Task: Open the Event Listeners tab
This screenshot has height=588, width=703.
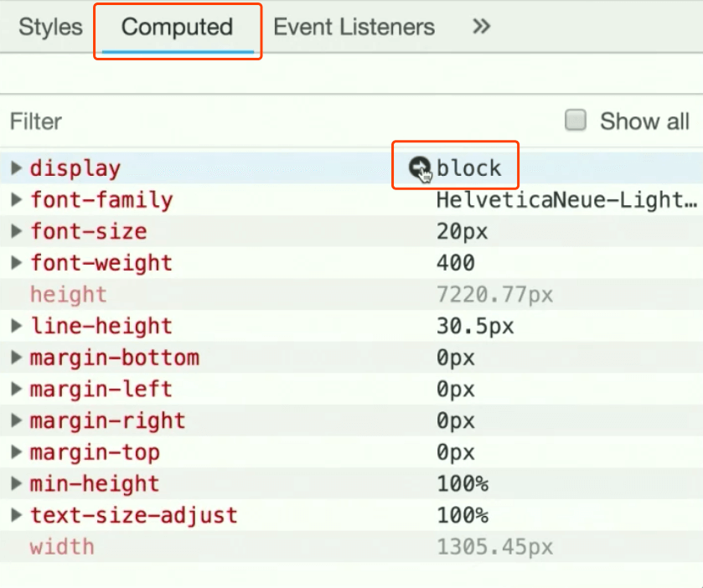Action: pos(354,27)
